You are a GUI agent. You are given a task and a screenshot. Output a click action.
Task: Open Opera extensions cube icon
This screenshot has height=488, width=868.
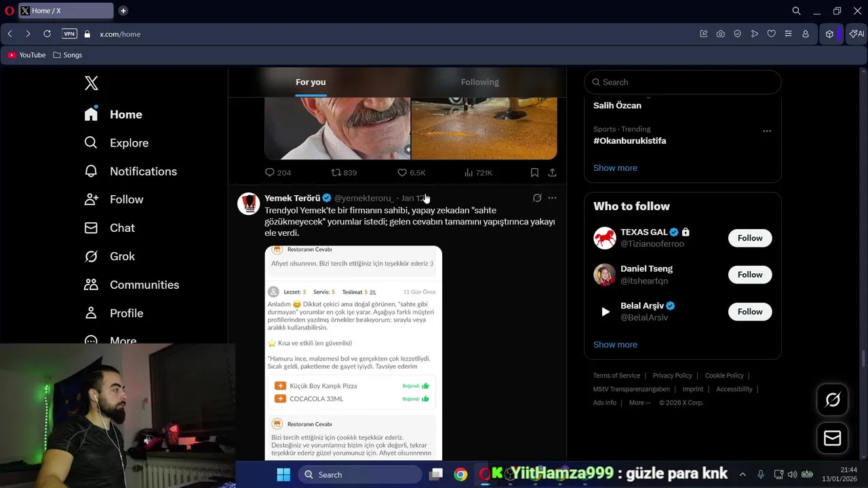pos(829,34)
